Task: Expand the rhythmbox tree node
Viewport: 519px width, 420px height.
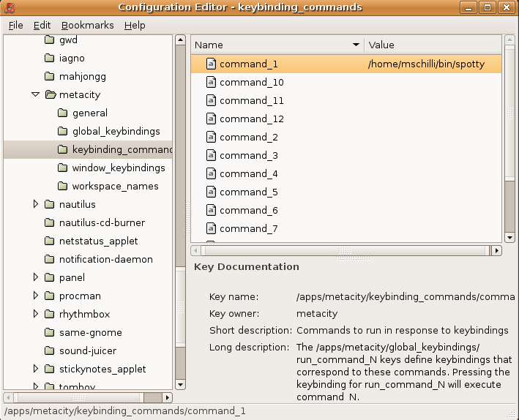Action: (35, 314)
